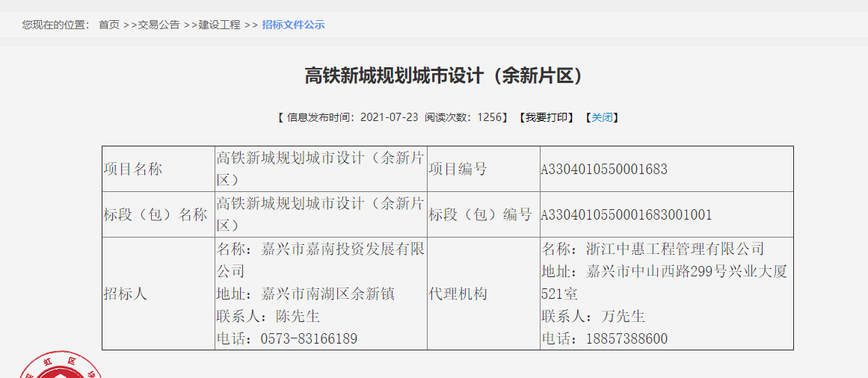
Task: Click the 代理机构 label cell
Action: pos(458,294)
